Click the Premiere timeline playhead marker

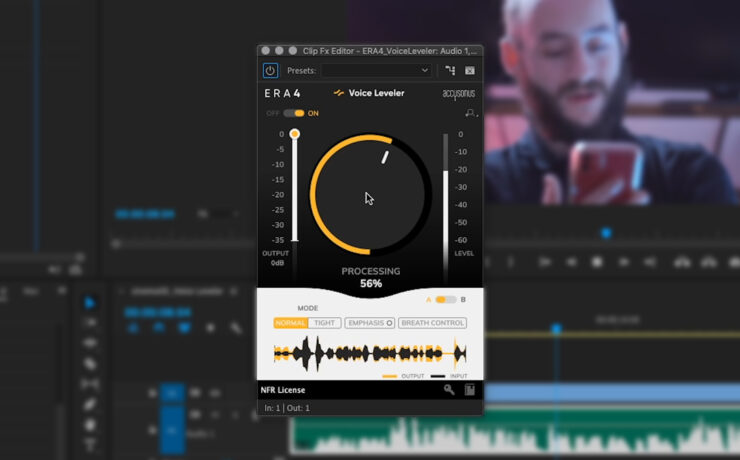(556, 328)
